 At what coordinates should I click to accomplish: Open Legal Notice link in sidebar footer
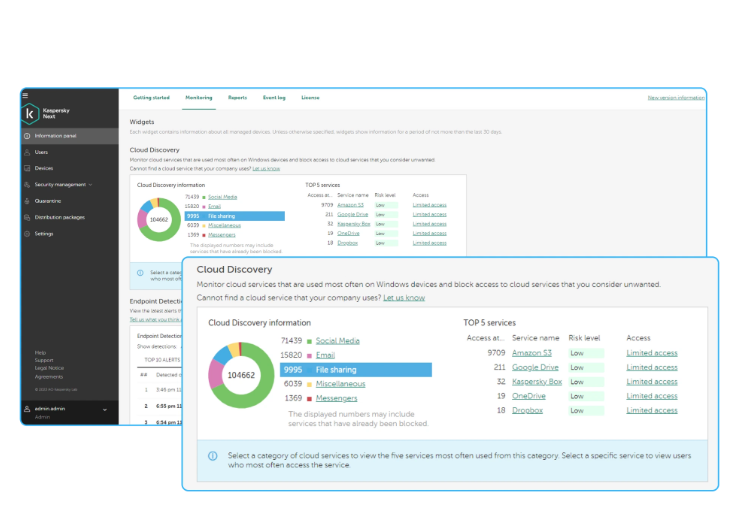tap(49, 368)
